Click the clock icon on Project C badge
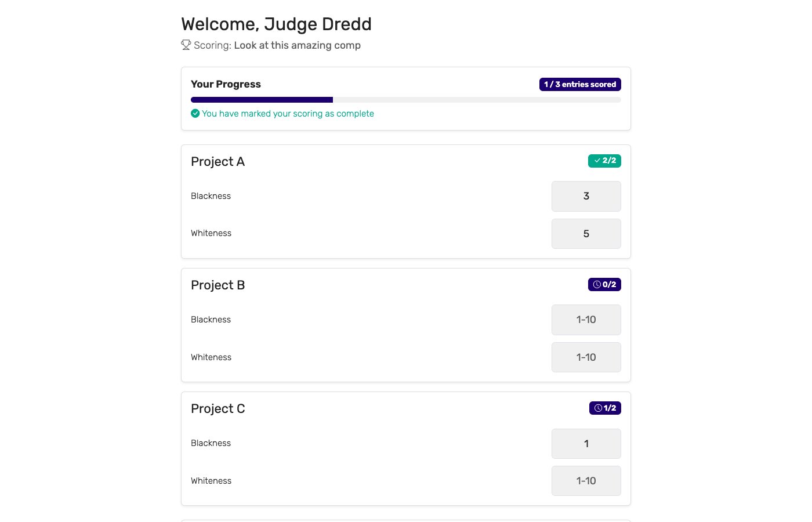The image size is (812, 522). (x=598, y=408)
